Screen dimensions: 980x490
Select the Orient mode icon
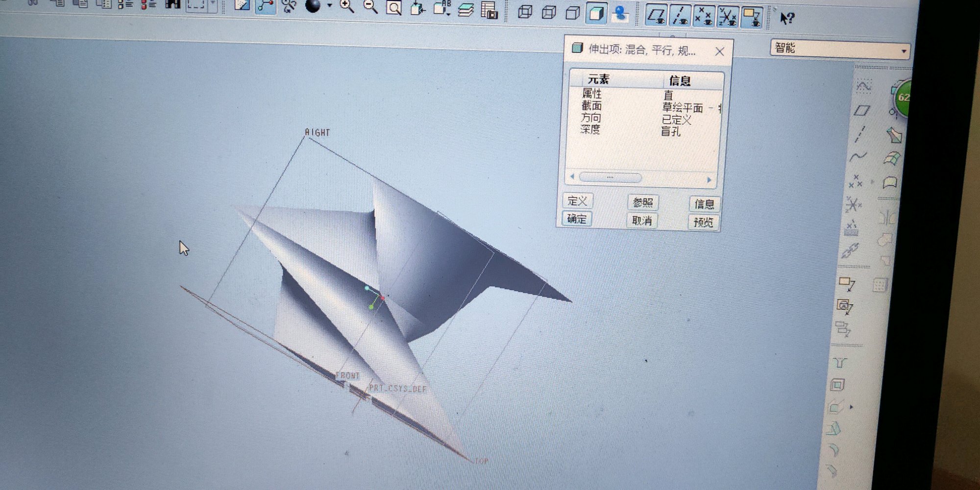pos(289,6)
